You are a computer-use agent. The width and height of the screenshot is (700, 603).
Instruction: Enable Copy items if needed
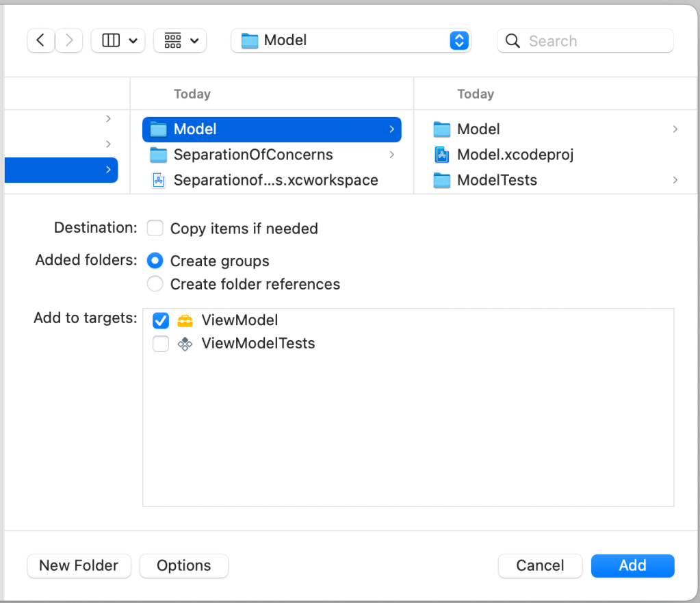pyautogui.click(x=155, y=228)
